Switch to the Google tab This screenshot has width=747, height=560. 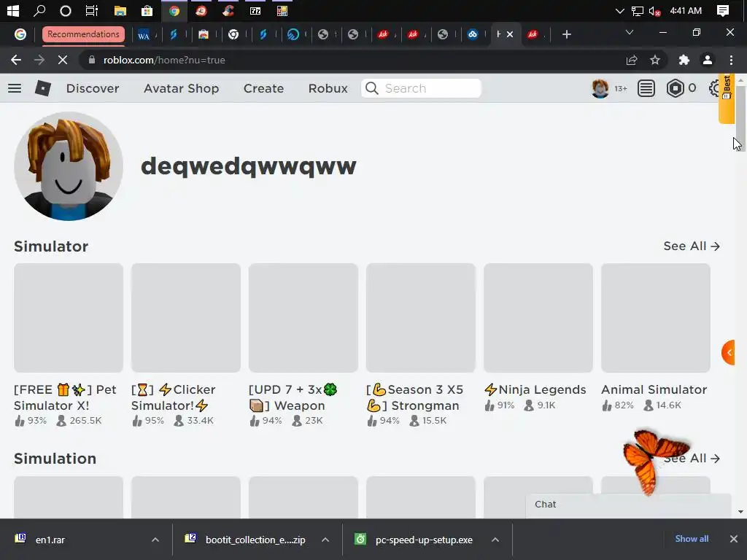[x=20, y=34]
